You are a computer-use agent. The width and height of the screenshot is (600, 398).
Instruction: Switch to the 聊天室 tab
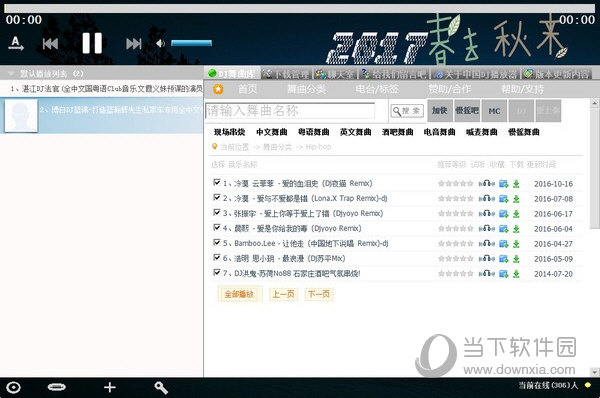pos(336,74)
